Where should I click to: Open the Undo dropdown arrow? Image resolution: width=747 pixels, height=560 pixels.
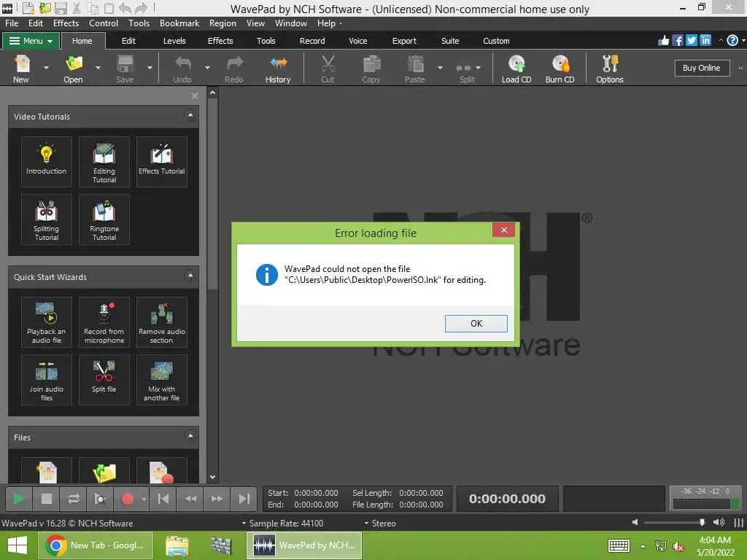coord(207,68)
